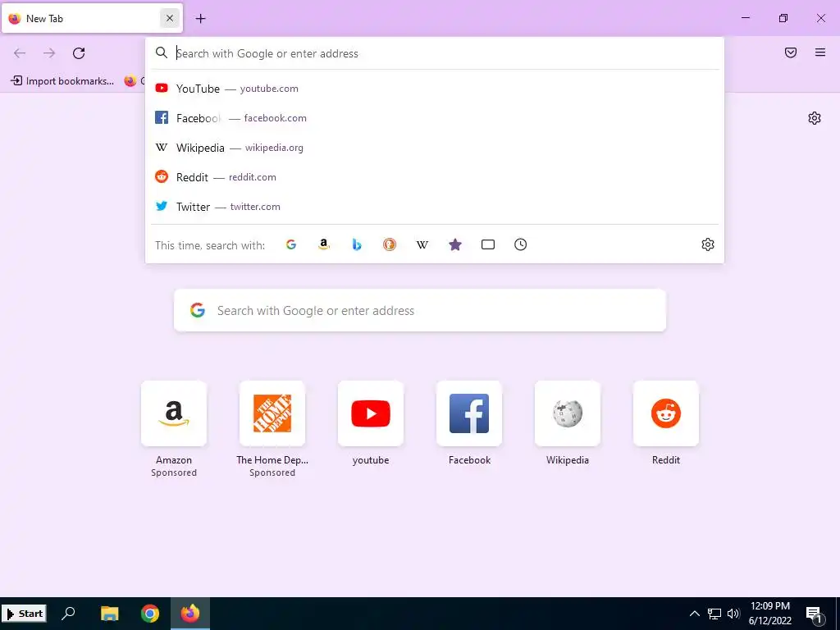Open new tab personalize gear icon
840x630 pixels.
click(x=815, y=118)
